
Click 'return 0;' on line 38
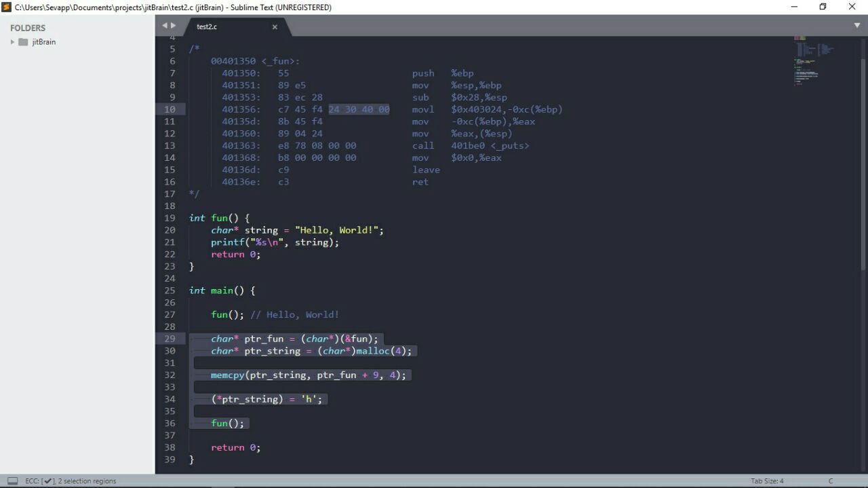(x=236, y=447)
